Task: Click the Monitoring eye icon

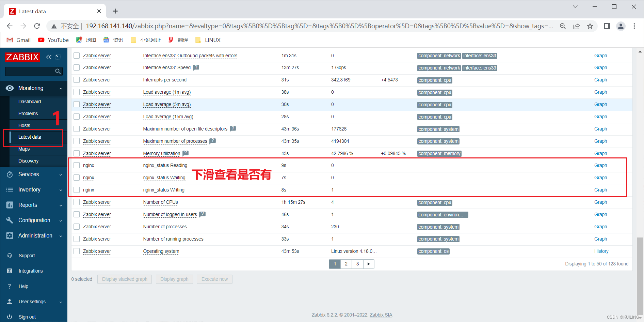Action: (x=10, y=88)
